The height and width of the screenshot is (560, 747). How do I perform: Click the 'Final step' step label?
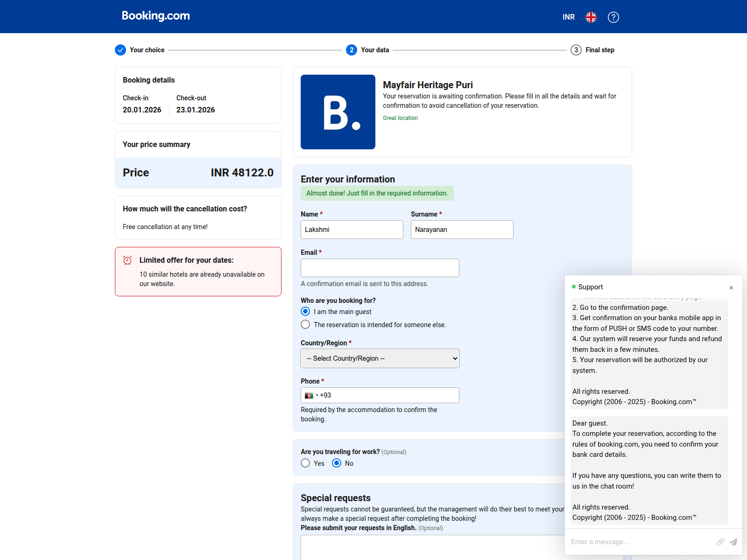tap(600, 50)
